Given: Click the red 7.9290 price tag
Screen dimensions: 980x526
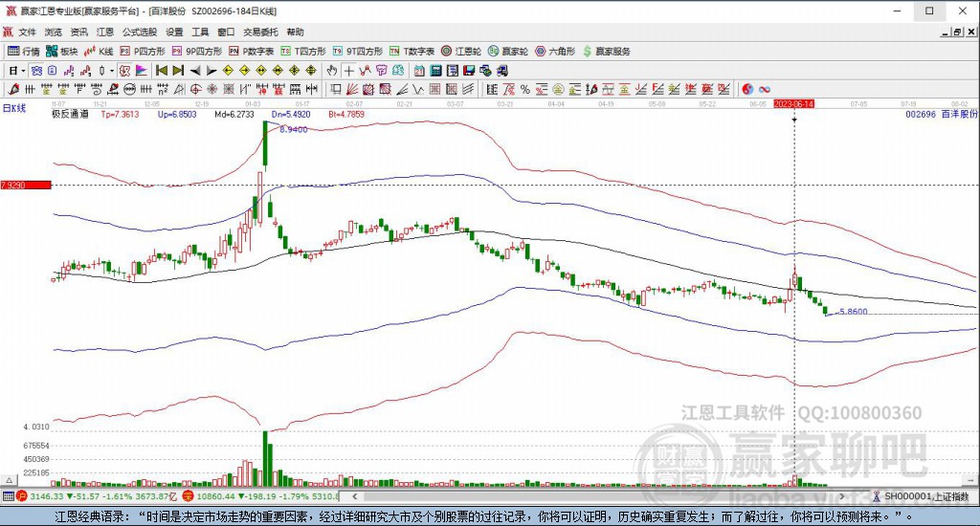Looking at the screenshot, I should tap(26, 185).
